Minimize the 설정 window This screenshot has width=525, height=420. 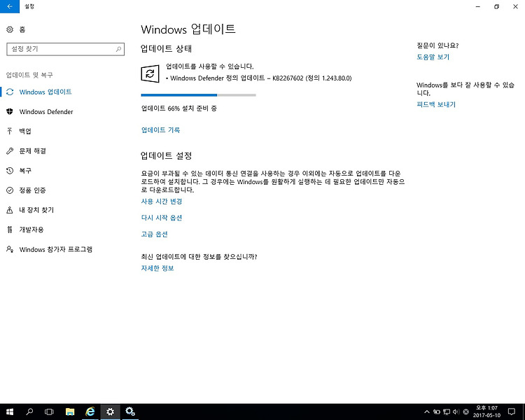point(478,6)
